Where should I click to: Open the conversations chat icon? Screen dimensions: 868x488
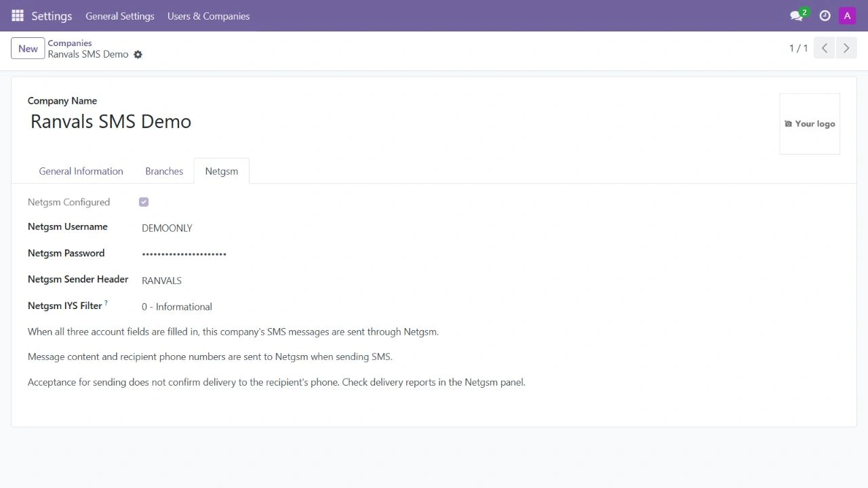pos(797,16)
